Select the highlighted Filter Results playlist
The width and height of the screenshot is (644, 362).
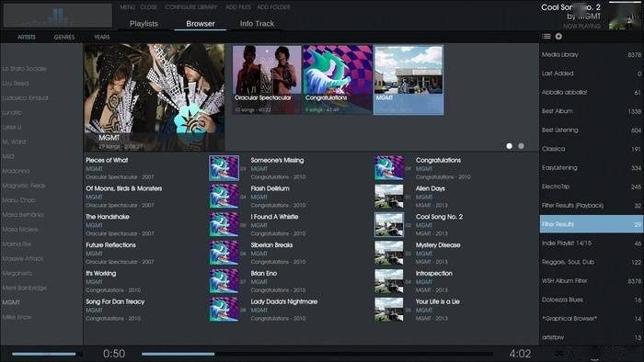point(592,224)
